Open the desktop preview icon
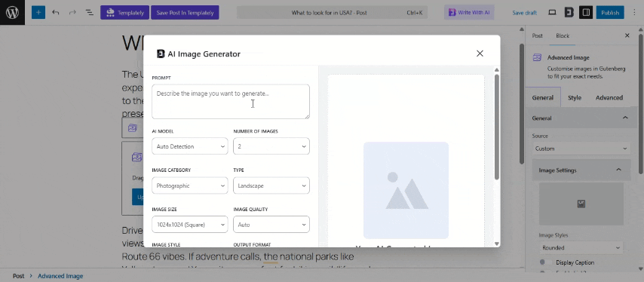The height and width of the screenshot is (282, 644). click(x=553, y=12)
